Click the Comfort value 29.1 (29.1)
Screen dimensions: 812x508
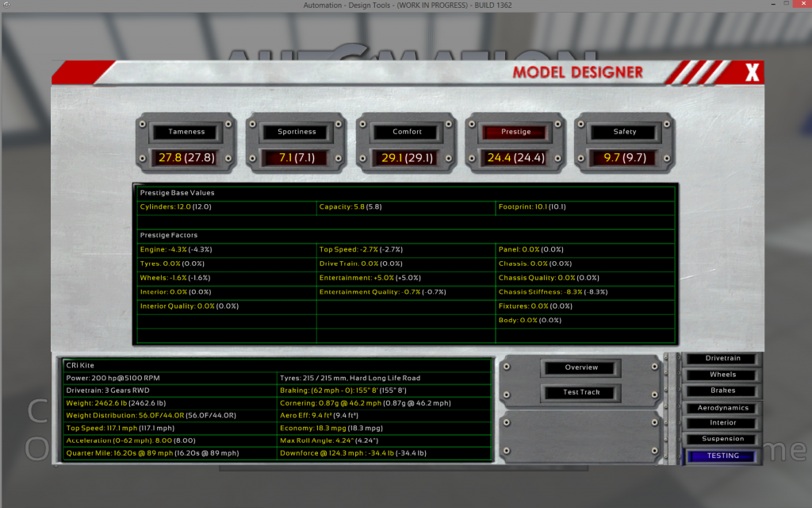407,158
